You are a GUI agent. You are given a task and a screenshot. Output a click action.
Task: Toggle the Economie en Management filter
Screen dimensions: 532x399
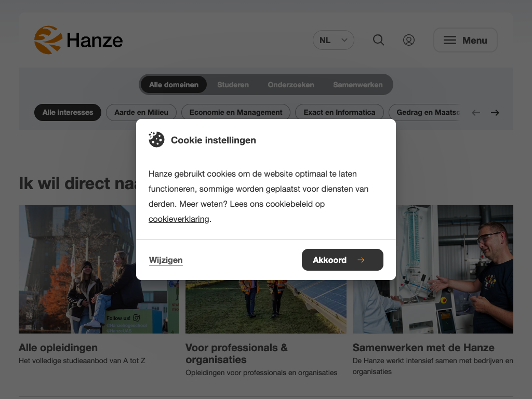[236, 112]
